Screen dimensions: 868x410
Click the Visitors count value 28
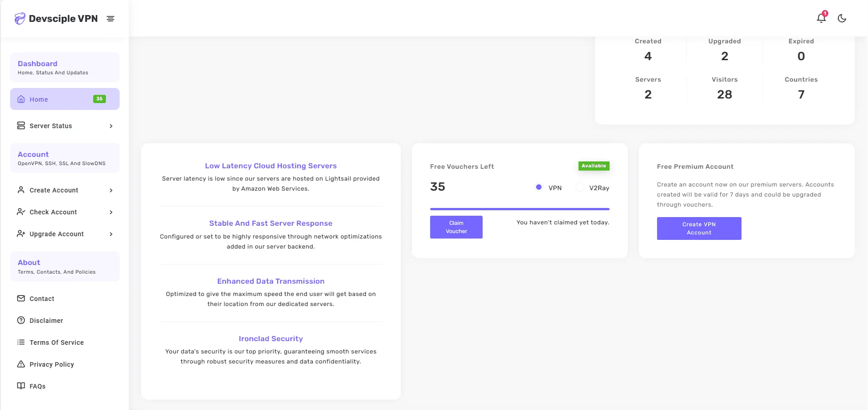725,94
